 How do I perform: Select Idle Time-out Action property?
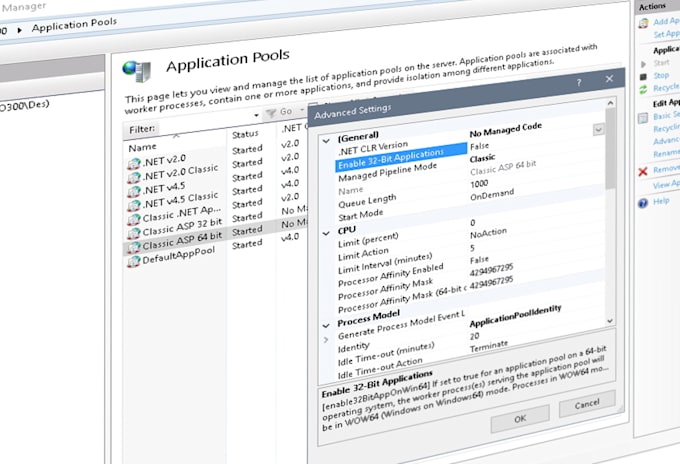pos(380,368)
